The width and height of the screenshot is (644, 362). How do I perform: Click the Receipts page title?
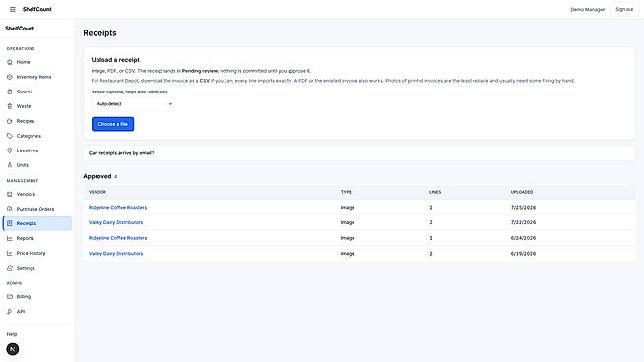tap(99, 33)
